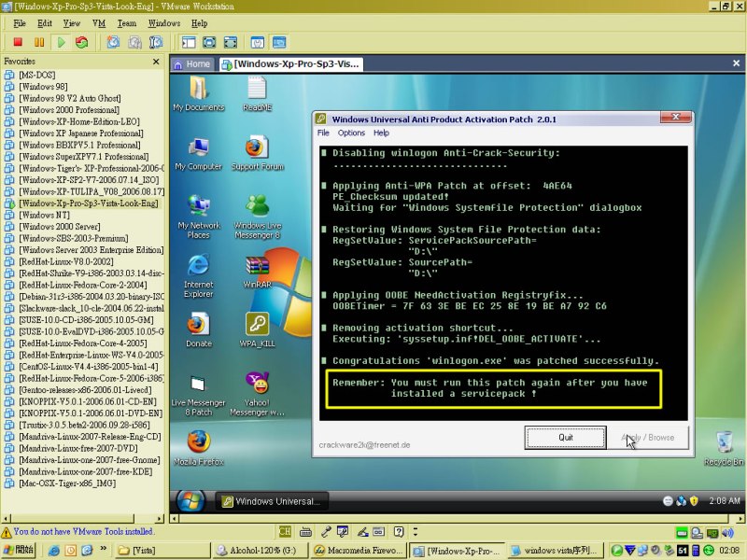Open the Team menu
The height and width of the screenshot is (560, 747).
pyautogui.click(x=127, y=23)
